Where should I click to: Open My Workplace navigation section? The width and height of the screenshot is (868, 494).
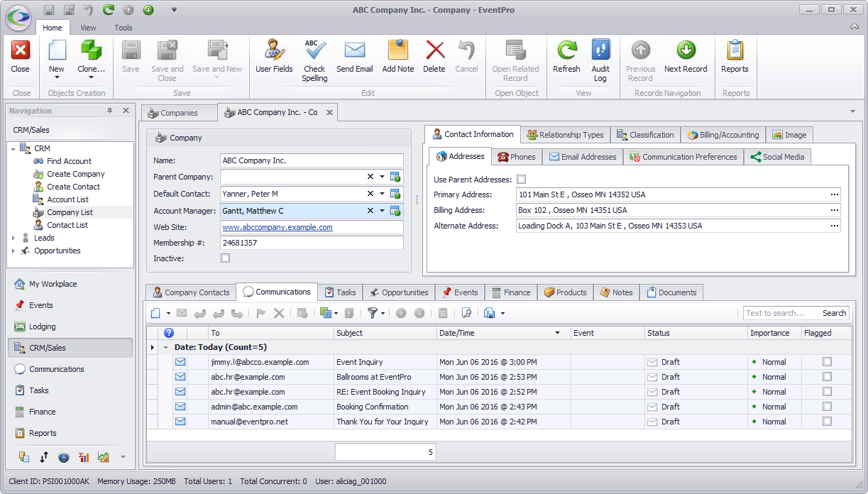70,284
